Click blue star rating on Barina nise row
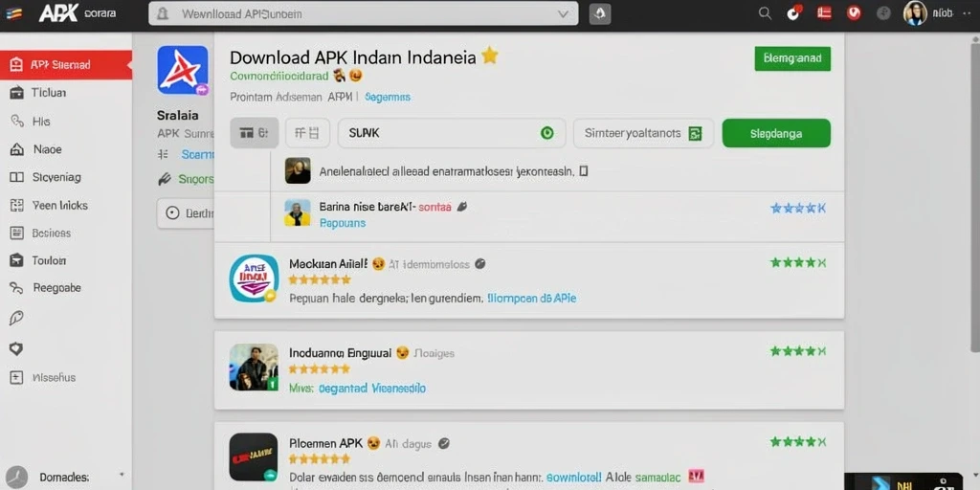The image size is (980, 490). pos(798,208)
